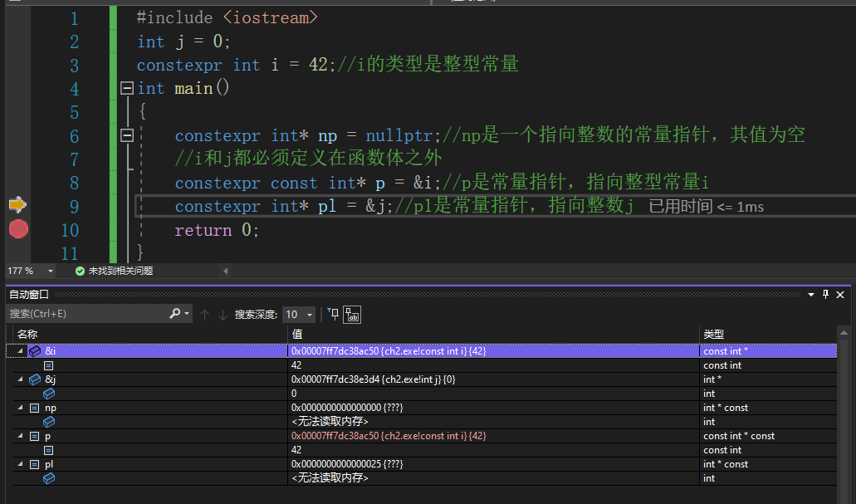The width and height of the screenshot is (856, 504).
Task: Collapse the np variable tree node
Action: click(21, 408)
